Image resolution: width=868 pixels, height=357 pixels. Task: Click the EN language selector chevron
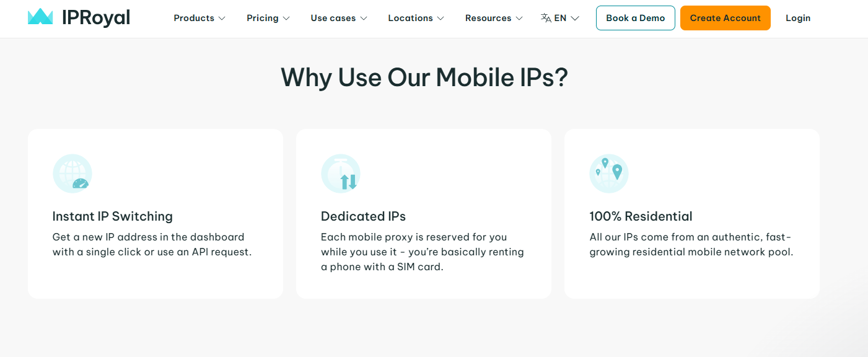coord(575,19)
